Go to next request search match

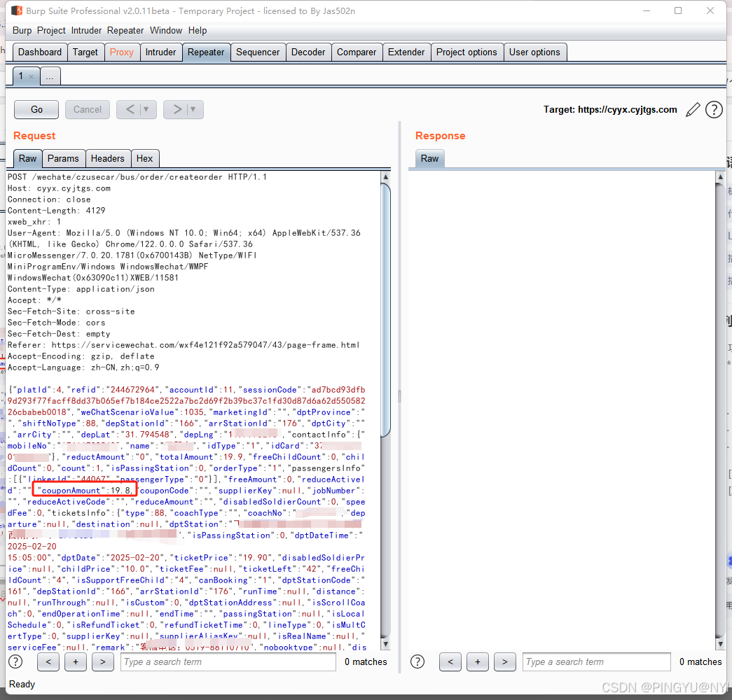click(103, 661)
